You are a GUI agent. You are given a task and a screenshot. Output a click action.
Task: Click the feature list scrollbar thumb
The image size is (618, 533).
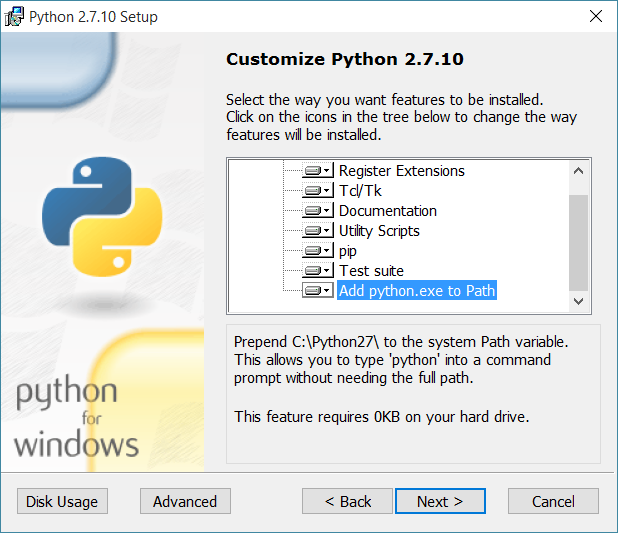point(579,242)
